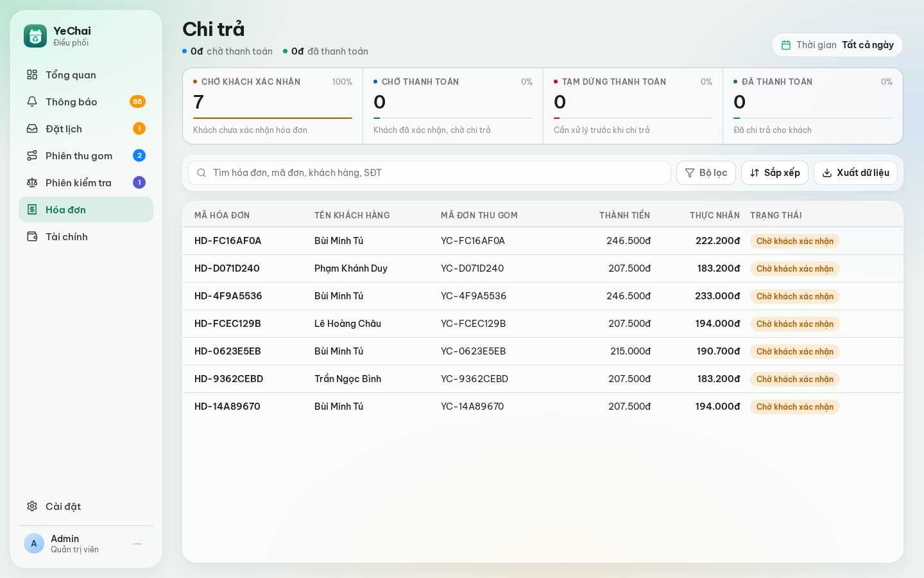Click the search magnifier icon
Screen dimensions: 924x578
[201, 173]
